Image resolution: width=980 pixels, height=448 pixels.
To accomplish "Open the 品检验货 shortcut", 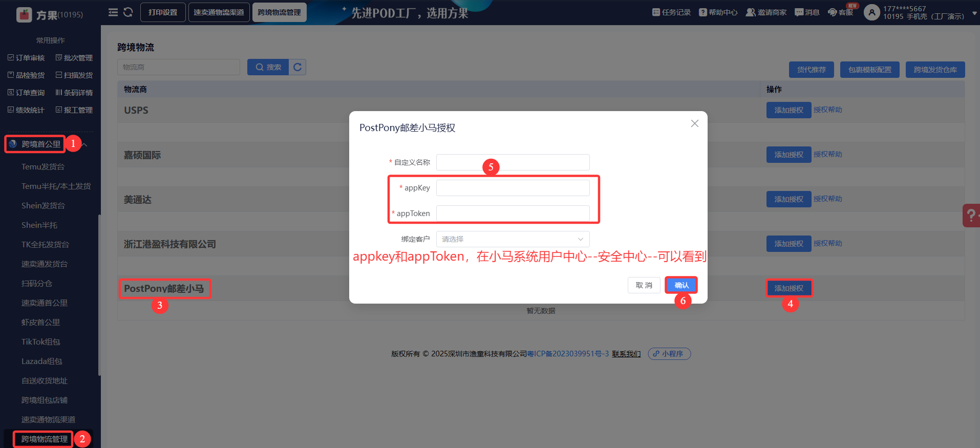I will click(26, 75).
